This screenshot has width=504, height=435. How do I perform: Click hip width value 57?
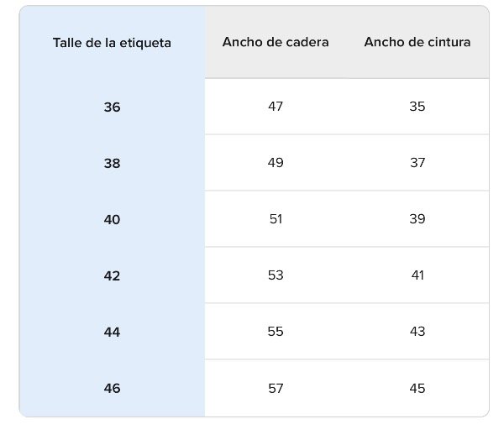click(x=276, y=388)
